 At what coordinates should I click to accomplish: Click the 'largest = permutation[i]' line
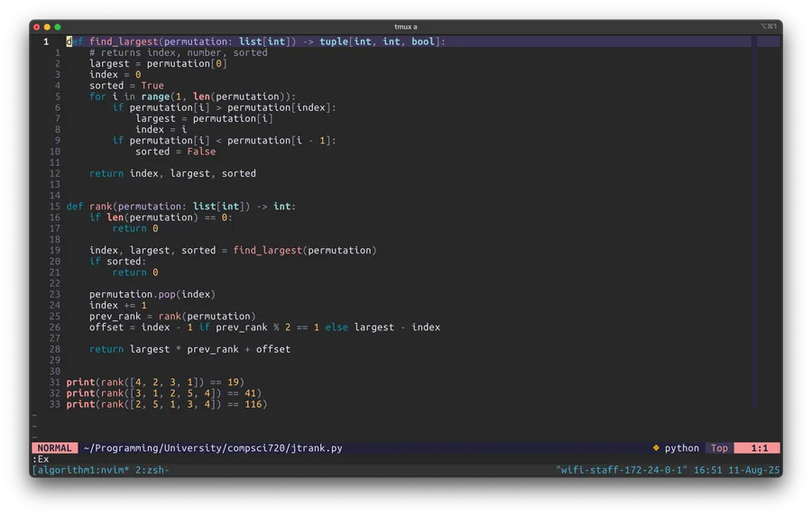204,118
